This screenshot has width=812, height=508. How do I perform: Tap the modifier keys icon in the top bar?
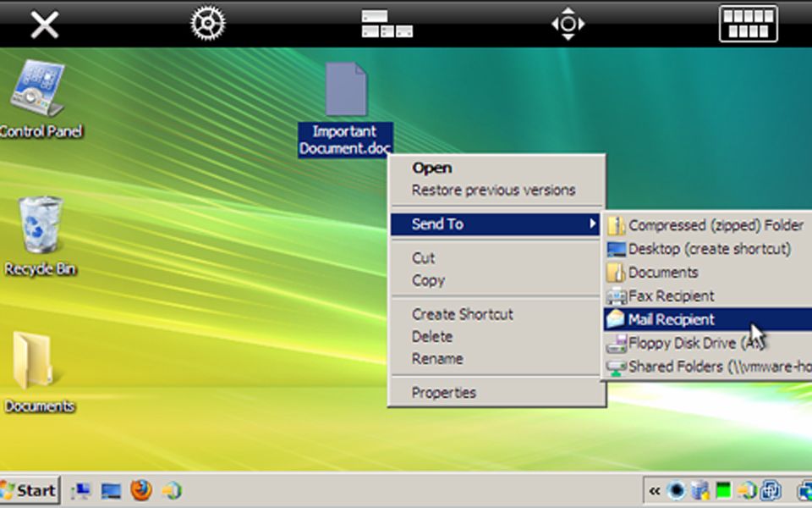click(x=387, y=24)
